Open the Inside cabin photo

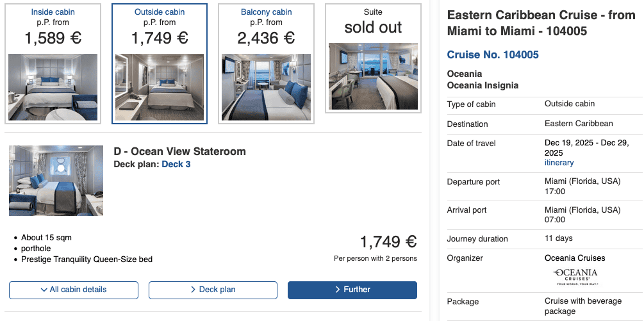point(53,87)
